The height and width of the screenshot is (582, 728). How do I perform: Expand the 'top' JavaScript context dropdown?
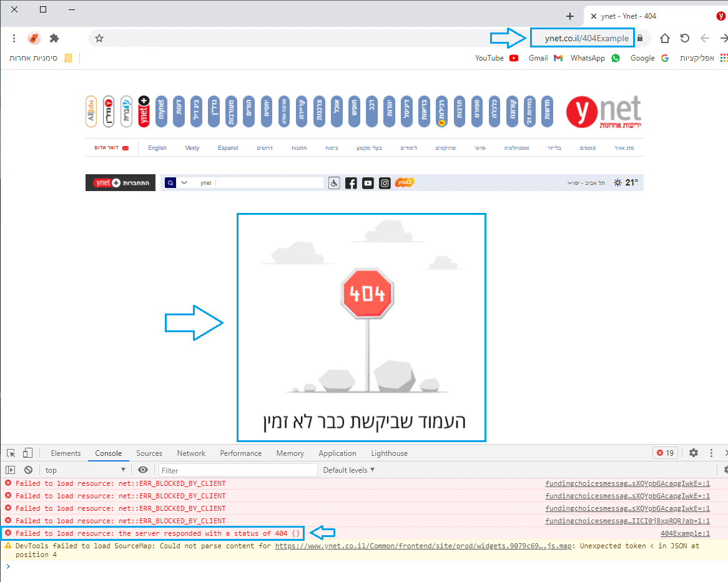pyautogui.click(x=86, y=470)
